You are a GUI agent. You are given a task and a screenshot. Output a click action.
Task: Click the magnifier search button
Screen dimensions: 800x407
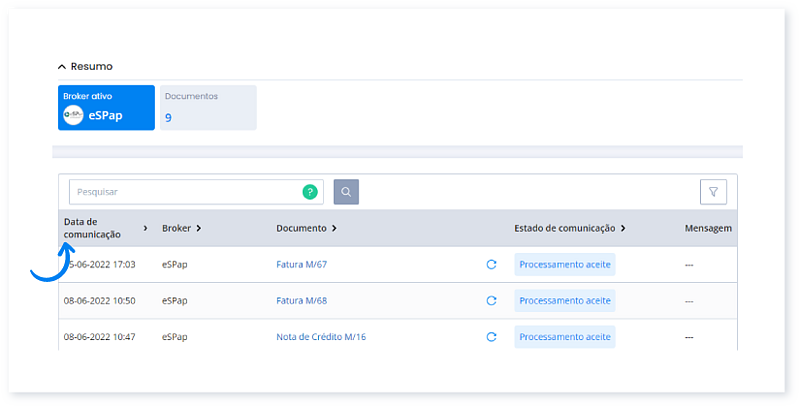[x=346, y=192]
